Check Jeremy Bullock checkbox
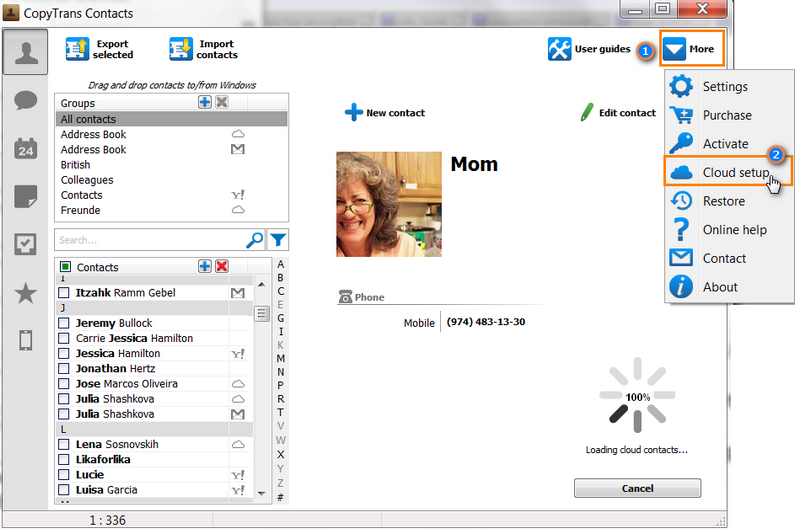Image resolution: width=795 pixels, height=529 pixels. (x=64, y=323)
